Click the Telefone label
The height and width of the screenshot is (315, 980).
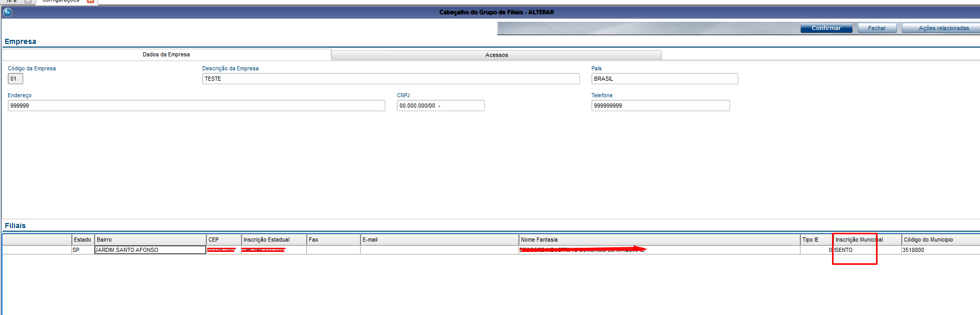pyautogui.click(x=602, y=95)
